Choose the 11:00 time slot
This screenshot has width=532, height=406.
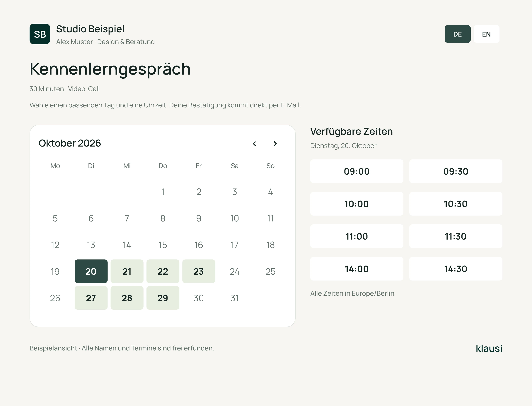(x=357, y=236)
